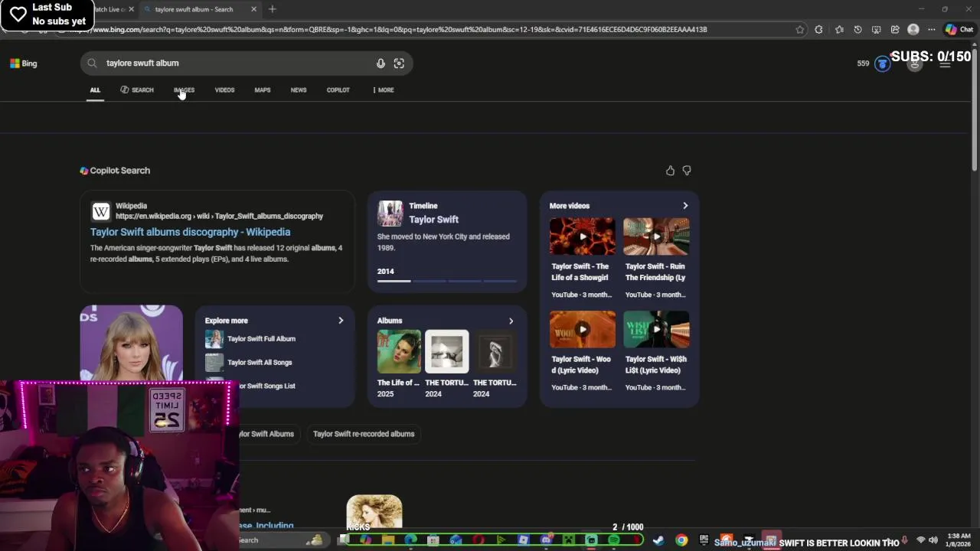Open The Life of a Showgirl 2025 album cover
Image resolution: width=980 pixels, height=551 pixels.
tap(399, 351)
